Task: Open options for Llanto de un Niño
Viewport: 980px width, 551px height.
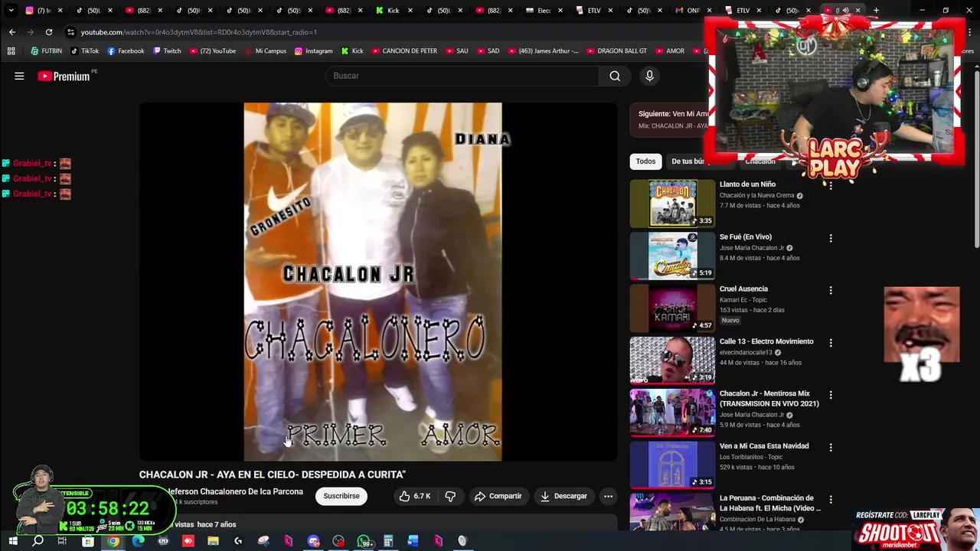Action: 831,186
